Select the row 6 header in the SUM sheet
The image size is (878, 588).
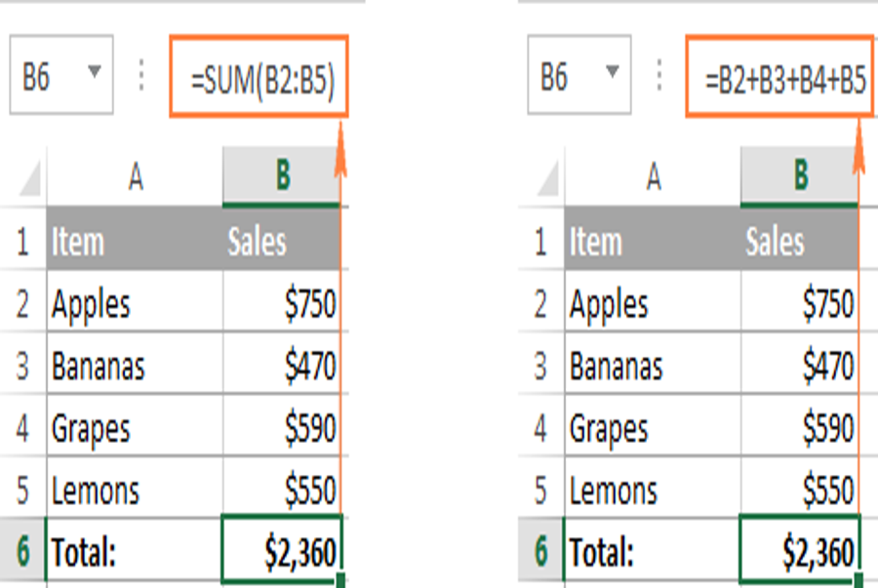click(22, 553)
